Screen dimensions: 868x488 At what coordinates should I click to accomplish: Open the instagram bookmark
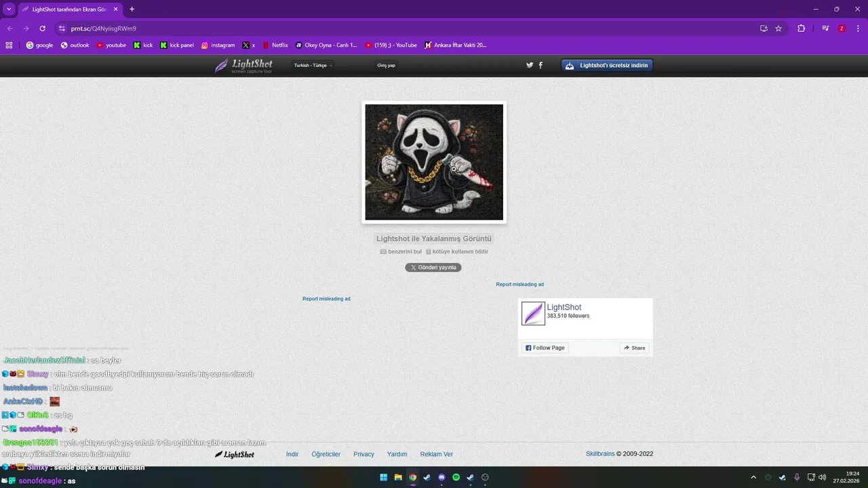coord(218,45)
